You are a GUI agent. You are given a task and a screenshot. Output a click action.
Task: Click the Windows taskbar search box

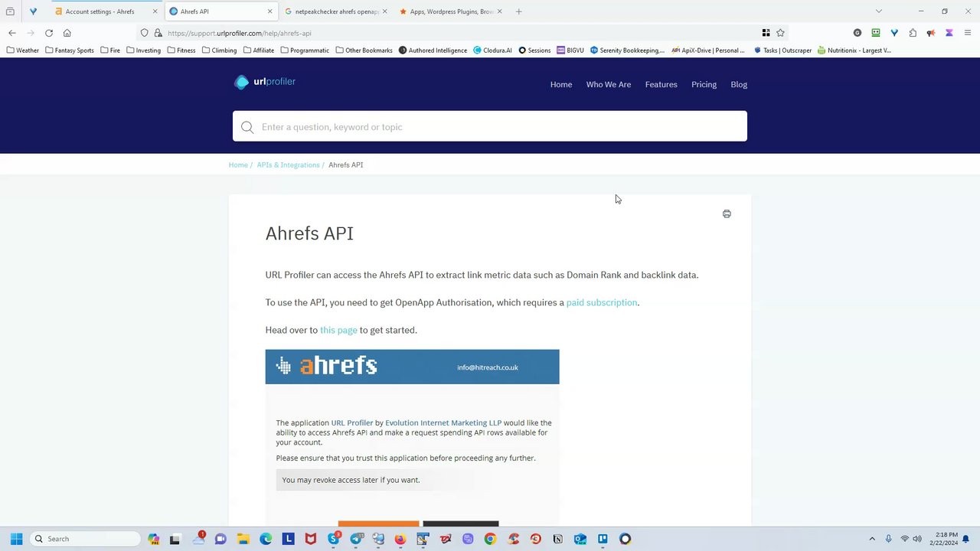pyautogui.click(x=86, y=539)
